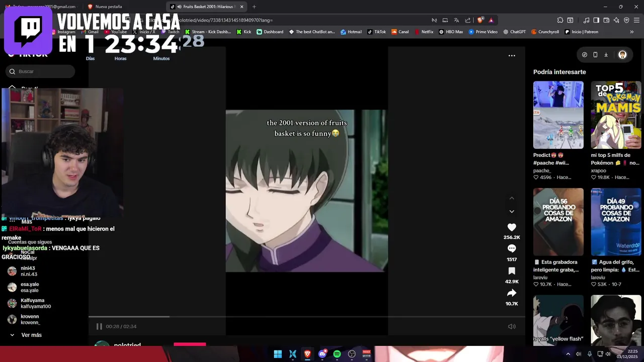This screenshot has height=362, width=644.
Task: Open followed account nini43
Action: (x=29, y=271)
